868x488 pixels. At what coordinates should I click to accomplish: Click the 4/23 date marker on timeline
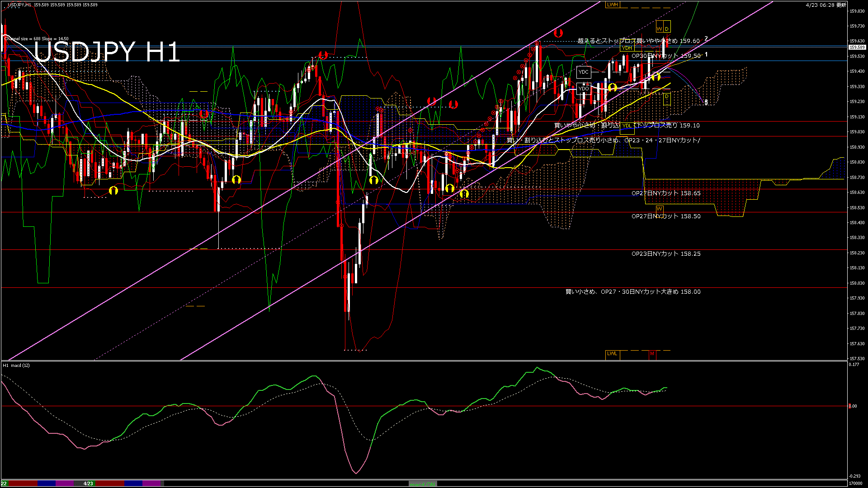click(x=88, y=483)
